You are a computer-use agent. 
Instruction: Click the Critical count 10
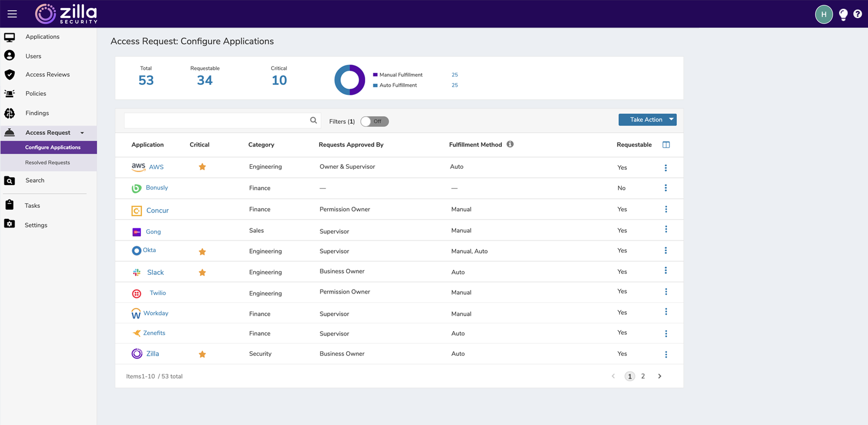(279, 81)
